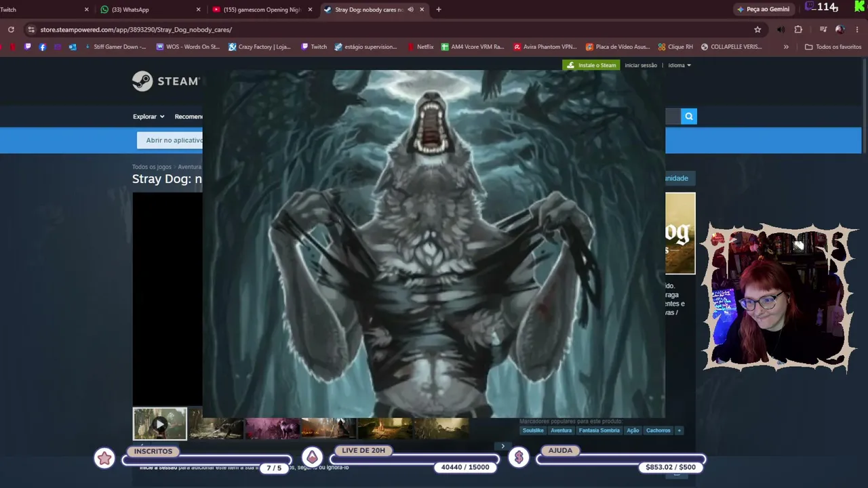The image size is (868, 488).
Task: Open the Crazy Factory bookmark
Action: tap(260, 47)
